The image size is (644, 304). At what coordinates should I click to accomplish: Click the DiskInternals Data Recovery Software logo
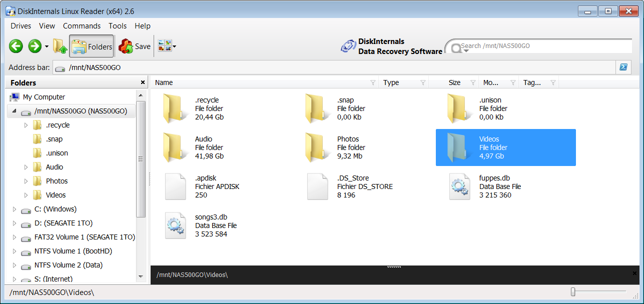pos(392,46)
